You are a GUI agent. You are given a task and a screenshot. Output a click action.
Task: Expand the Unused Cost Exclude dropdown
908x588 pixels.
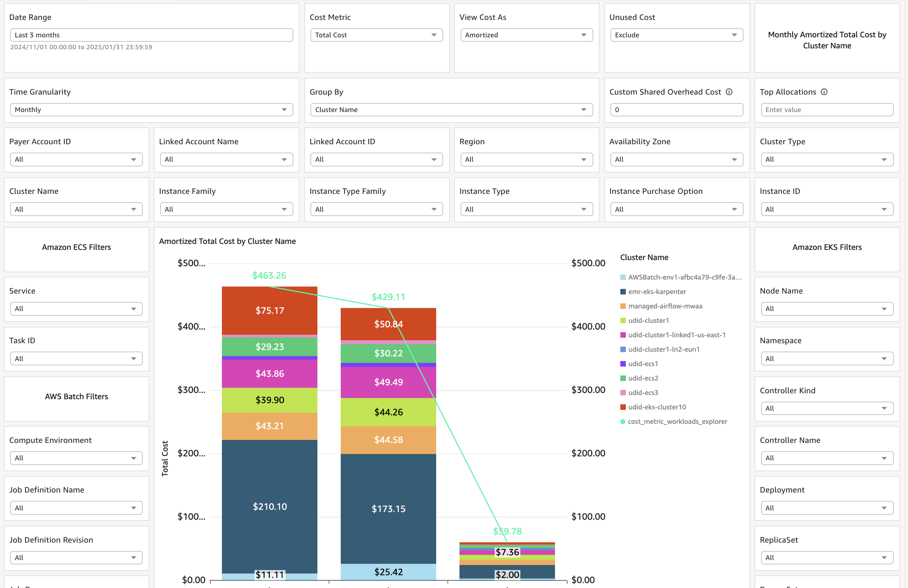(676, 35)
